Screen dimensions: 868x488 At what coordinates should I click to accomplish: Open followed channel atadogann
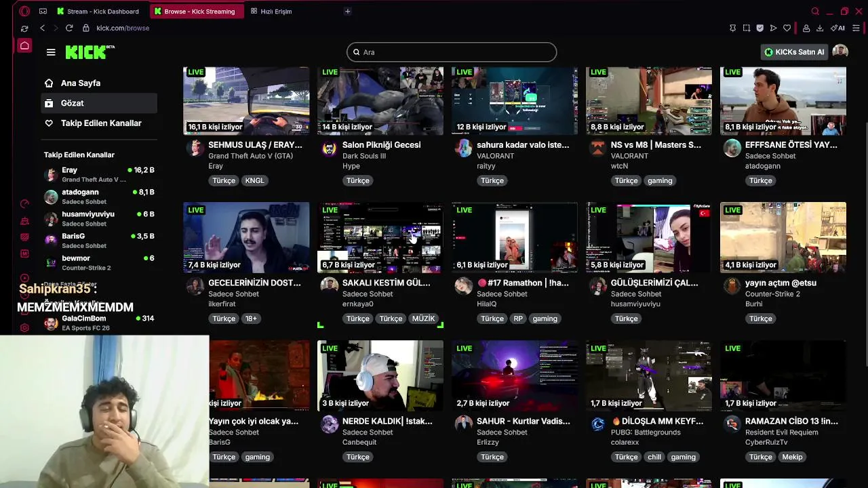pos(100,197)
